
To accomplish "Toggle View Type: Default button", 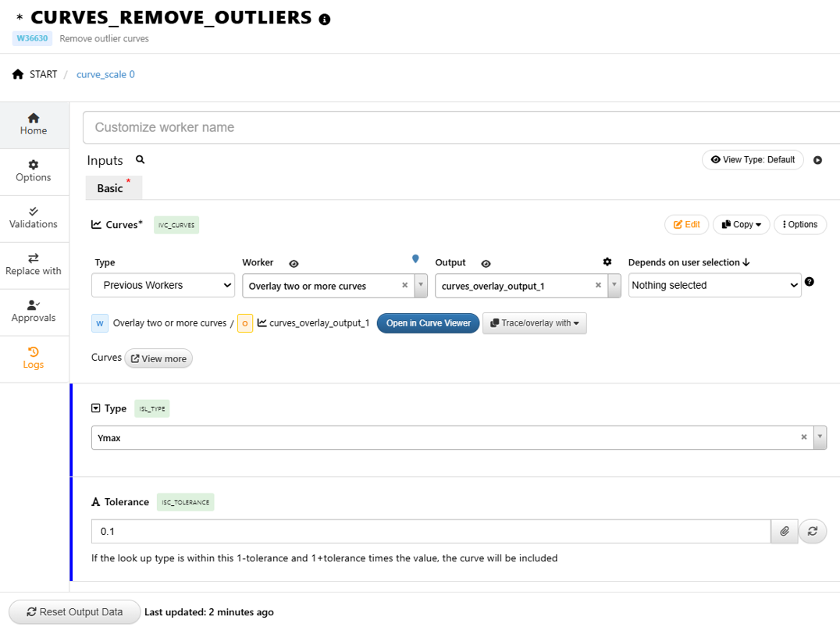I will [753, 160].
